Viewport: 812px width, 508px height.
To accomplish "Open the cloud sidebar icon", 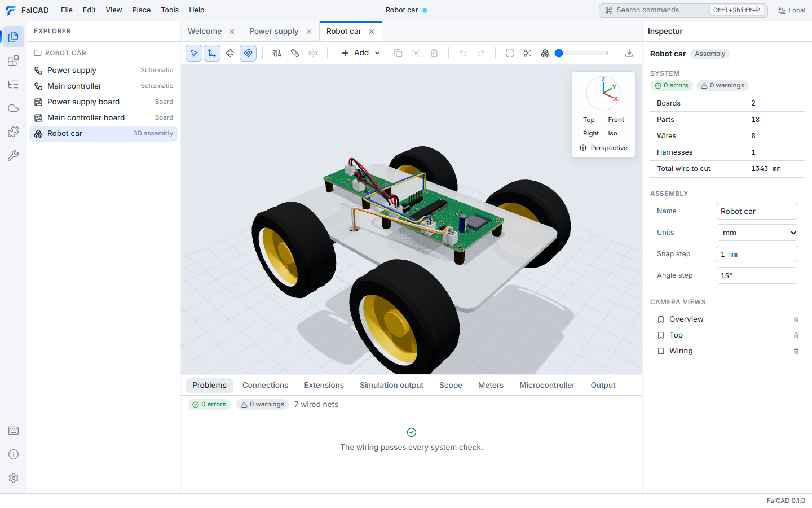I will [14, 108].
